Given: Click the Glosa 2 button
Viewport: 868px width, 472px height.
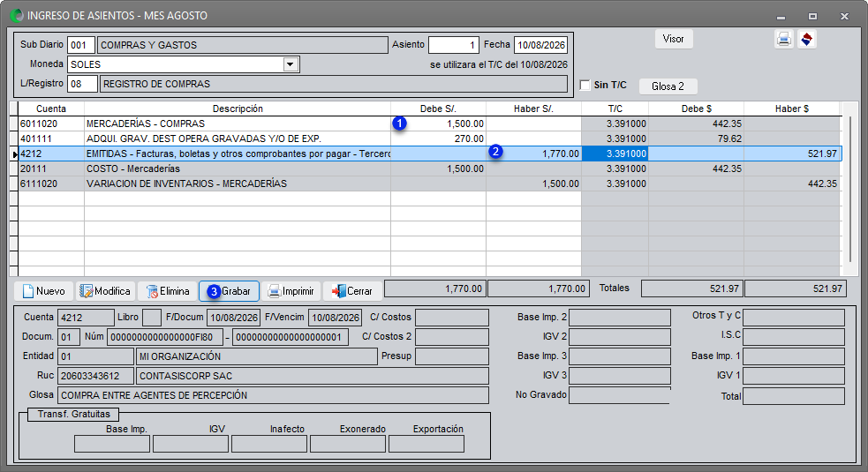Looking at the screenshot, I should (668, 86).
